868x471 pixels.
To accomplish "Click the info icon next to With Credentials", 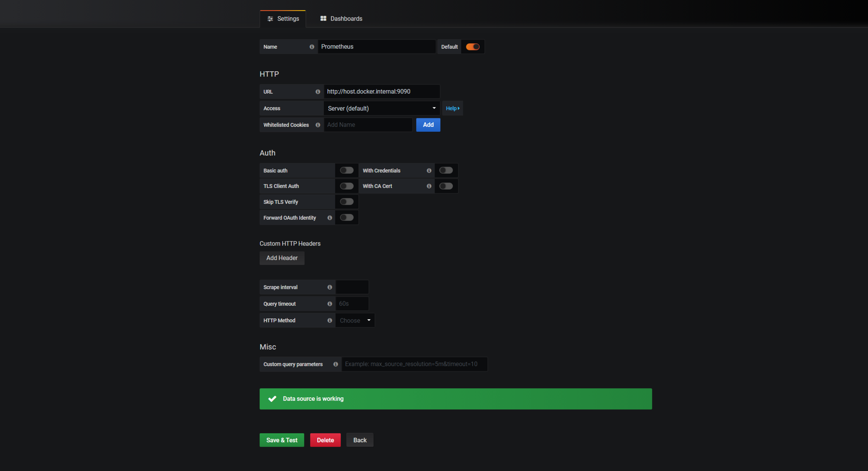I will (429, 170).
